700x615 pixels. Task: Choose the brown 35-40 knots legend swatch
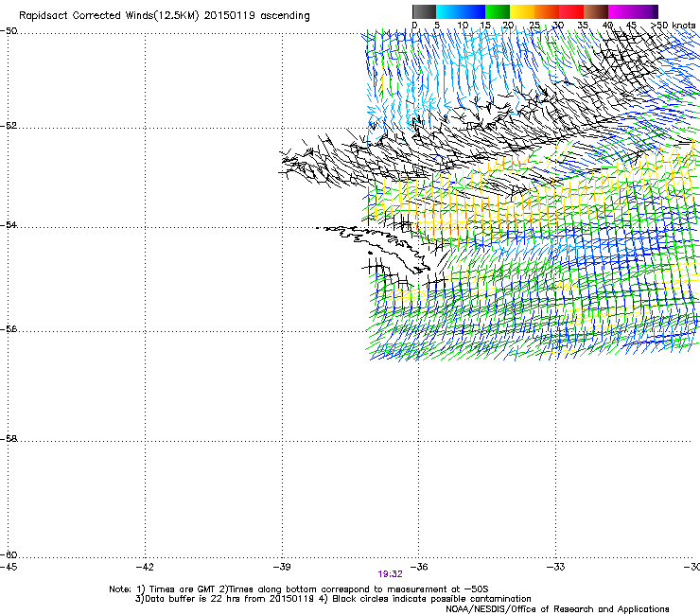[596, 11]
